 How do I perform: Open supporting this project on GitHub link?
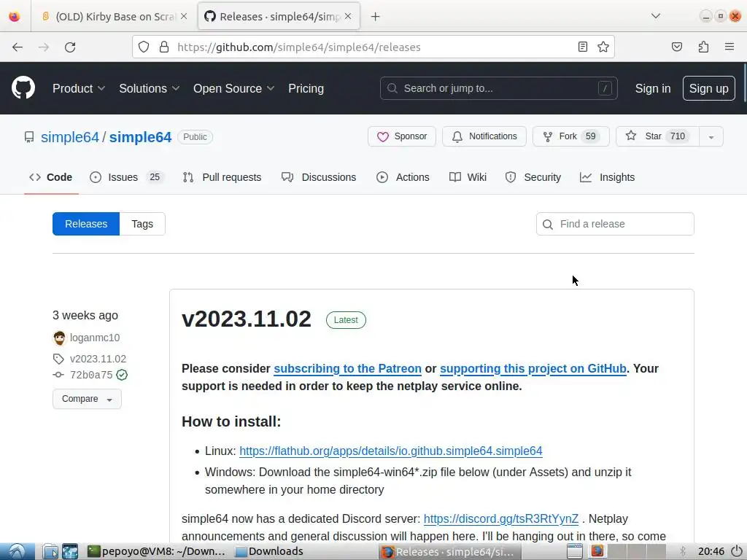[533, 368]
